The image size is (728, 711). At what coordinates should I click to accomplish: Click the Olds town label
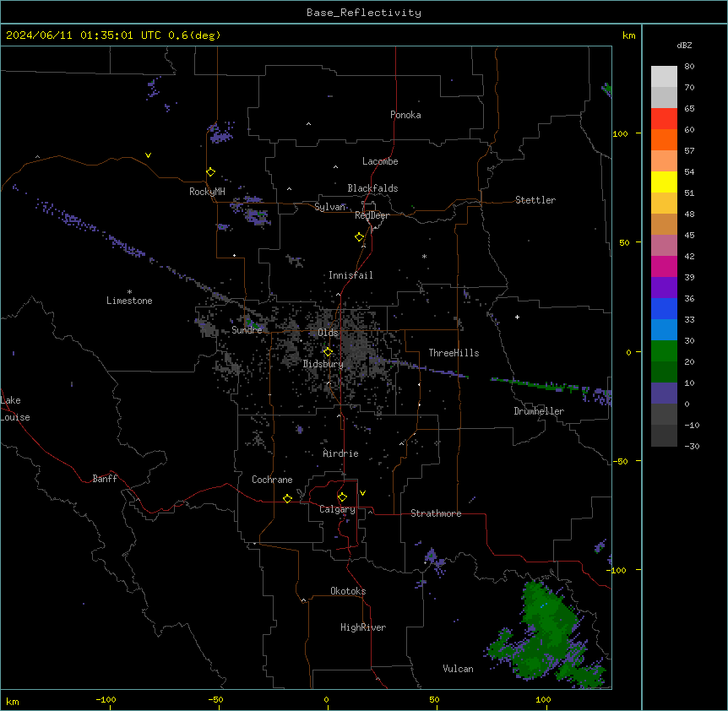tap(328, 333)
